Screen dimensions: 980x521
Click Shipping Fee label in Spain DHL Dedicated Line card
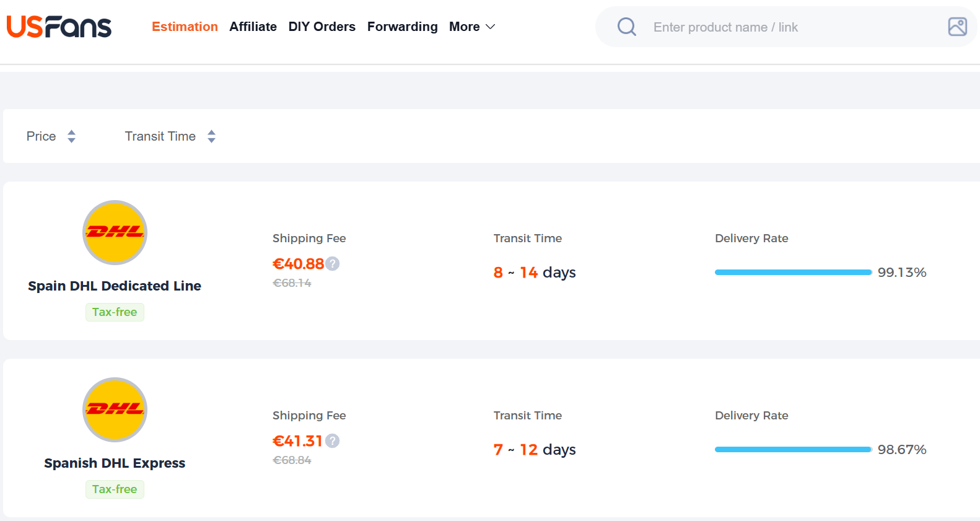309,239
